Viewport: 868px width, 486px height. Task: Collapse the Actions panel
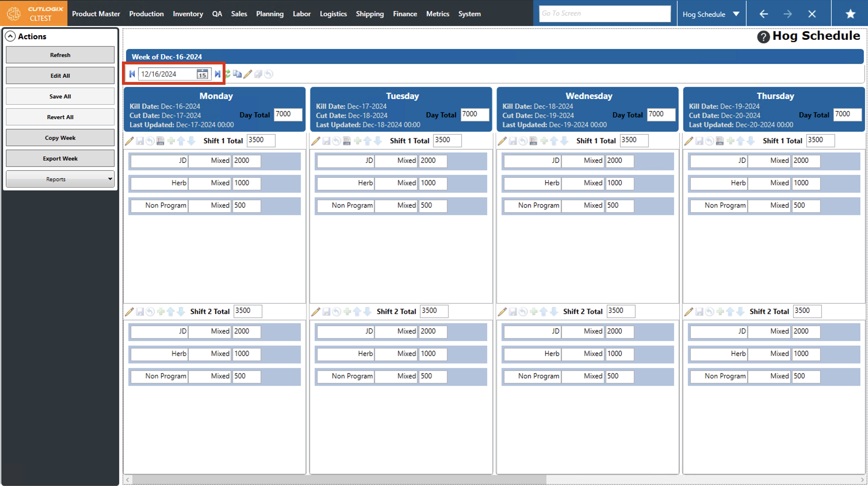[10, 37]
